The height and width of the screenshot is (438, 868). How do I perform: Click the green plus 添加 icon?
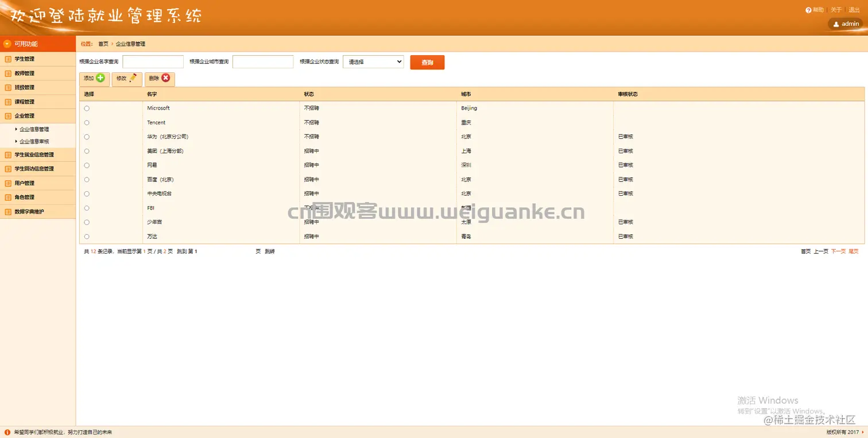point(100,78)
